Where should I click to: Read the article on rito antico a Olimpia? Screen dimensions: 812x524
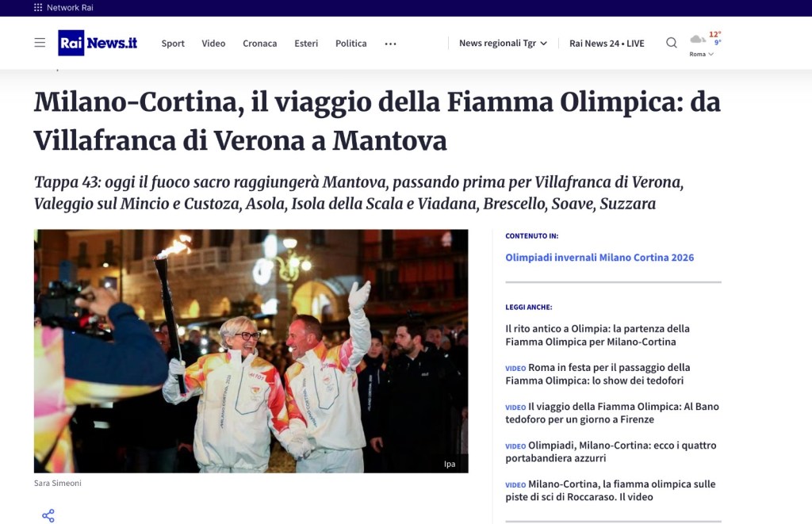[x=598, y=335]
